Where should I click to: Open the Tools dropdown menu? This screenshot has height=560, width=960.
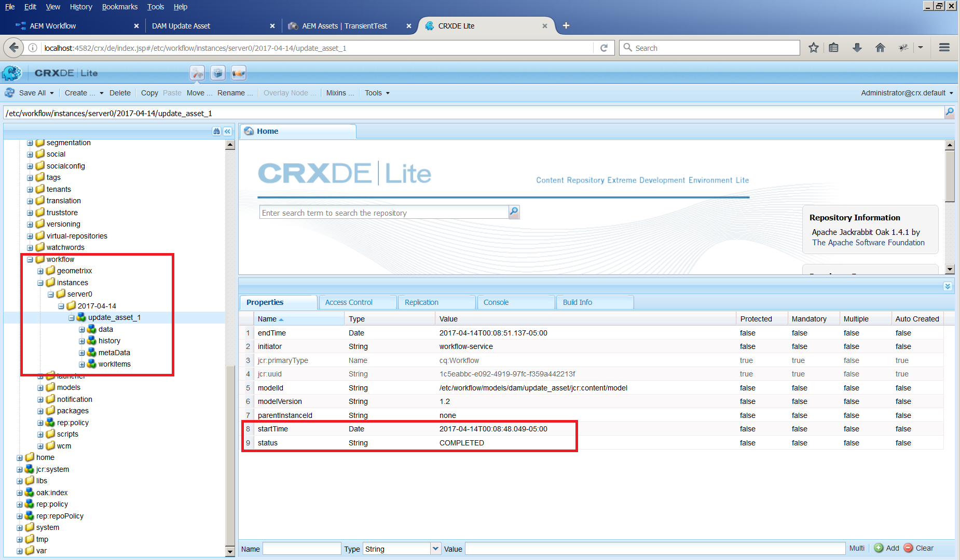point(377,93)
